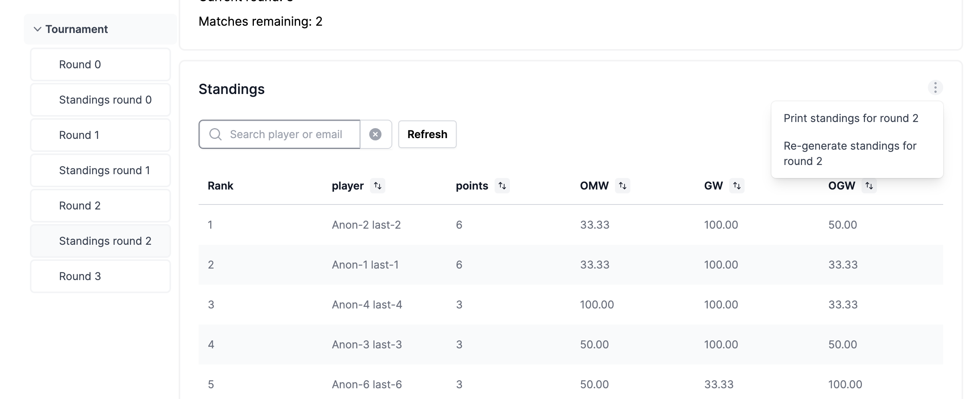The image size is (980, 399).
Task: Select Standings round 2 sidebar item
Action: (100, 241)
